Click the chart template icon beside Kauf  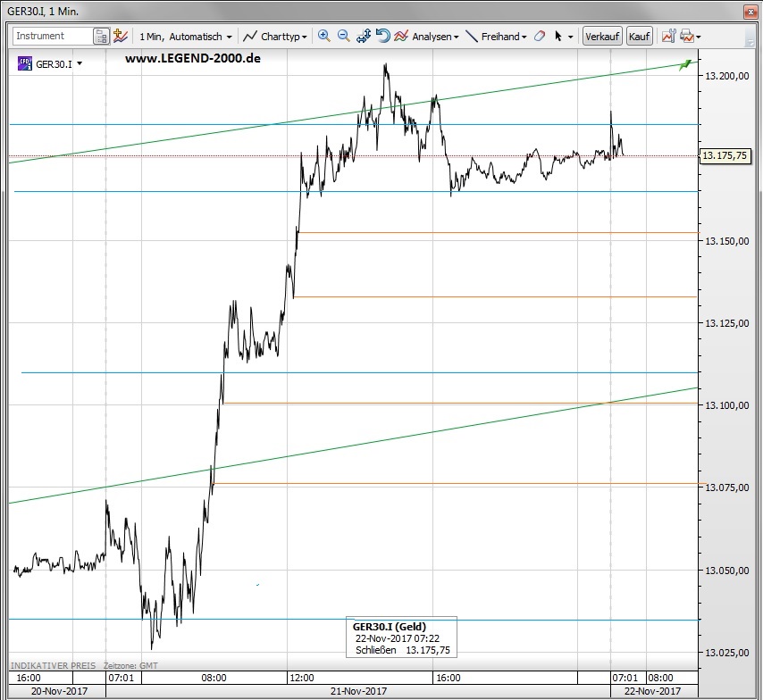[x=667, y=37]
